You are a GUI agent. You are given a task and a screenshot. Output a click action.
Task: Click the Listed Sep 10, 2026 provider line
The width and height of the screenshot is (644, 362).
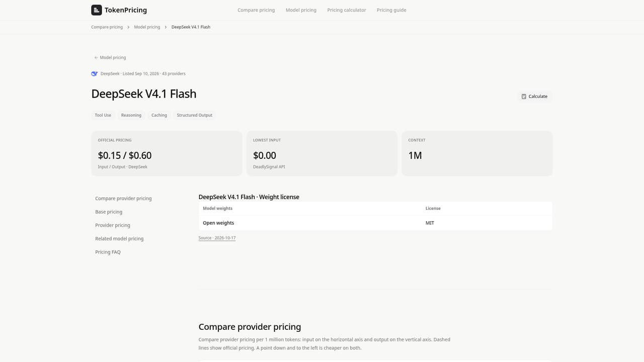(143, 74)
